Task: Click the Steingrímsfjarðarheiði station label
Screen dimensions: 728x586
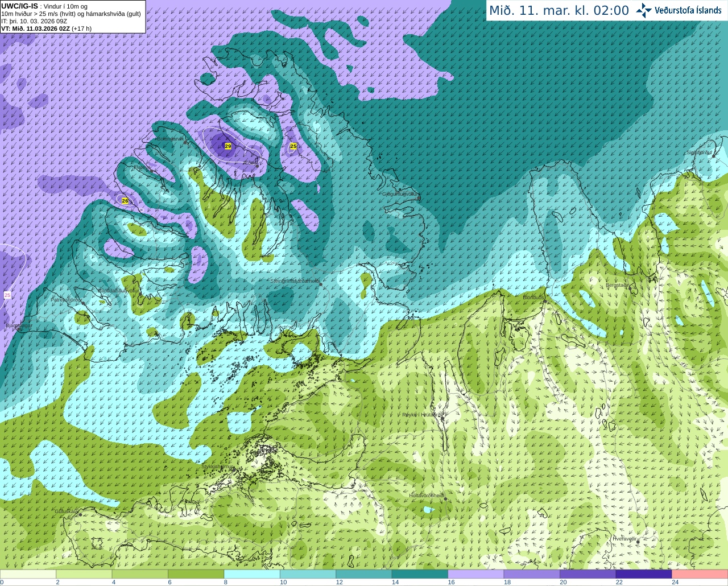Action: pyautogui.click(x=295, y=281)
